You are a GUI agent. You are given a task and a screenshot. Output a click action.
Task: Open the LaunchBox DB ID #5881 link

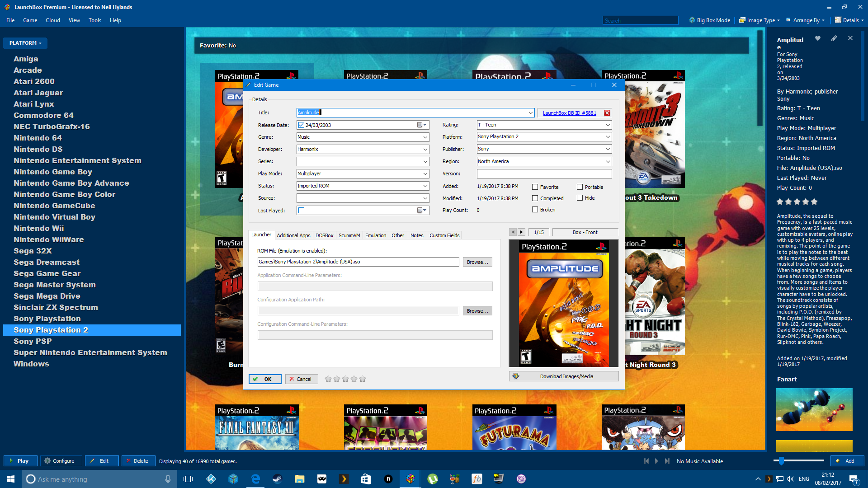[x=569, y=113]
